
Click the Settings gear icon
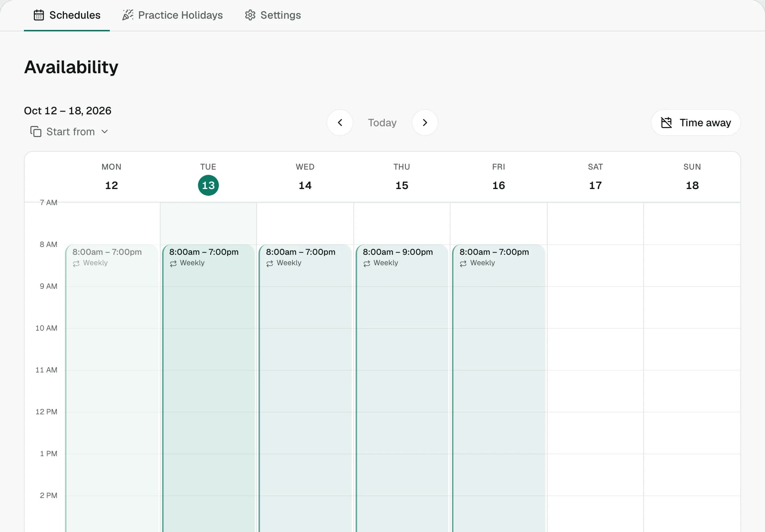click(x=250, y=15)
